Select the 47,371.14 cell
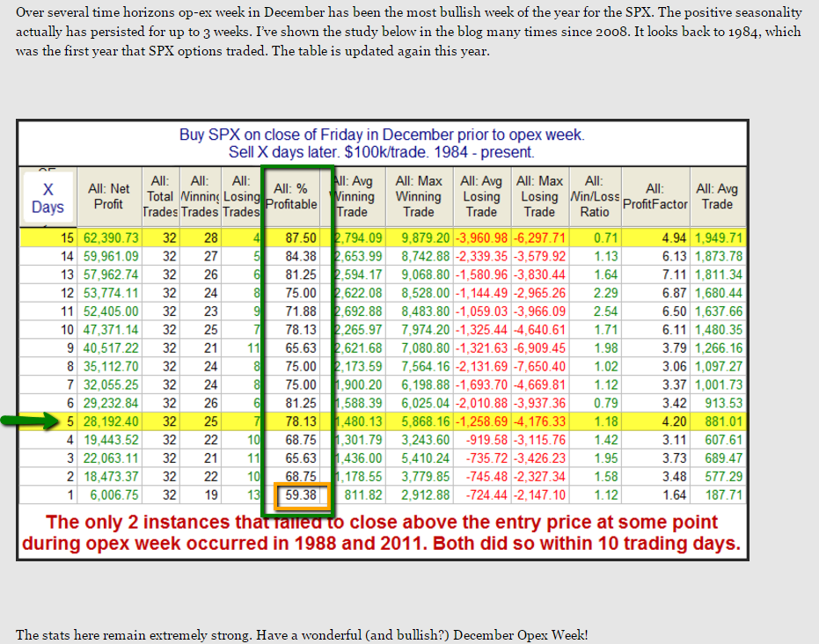This screenshot has width=819, height=644. (x=111, y=330)
